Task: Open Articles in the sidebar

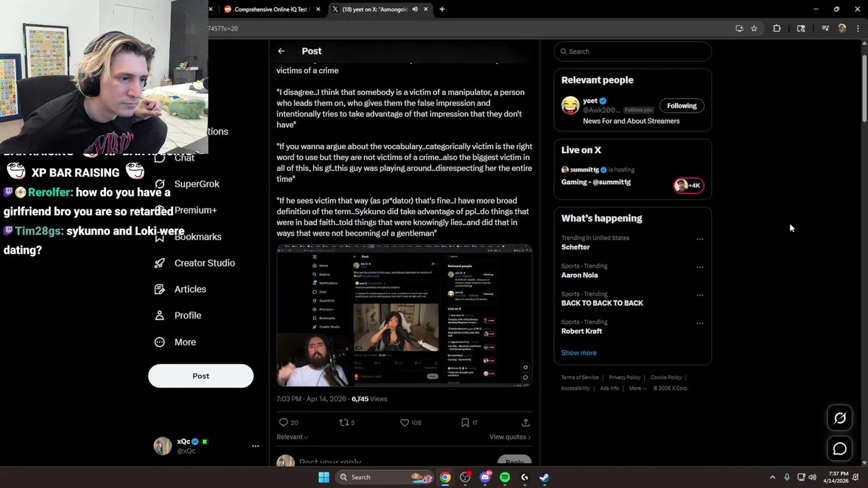Action: 180,289
